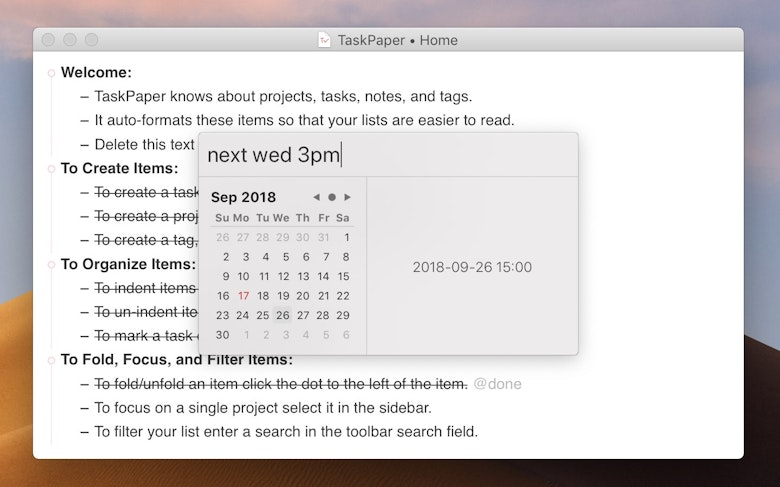Click the struck-through 'To mark a task' item
Image resolution: width=780 pixels, height=487 pixels.
pos(146,336)
